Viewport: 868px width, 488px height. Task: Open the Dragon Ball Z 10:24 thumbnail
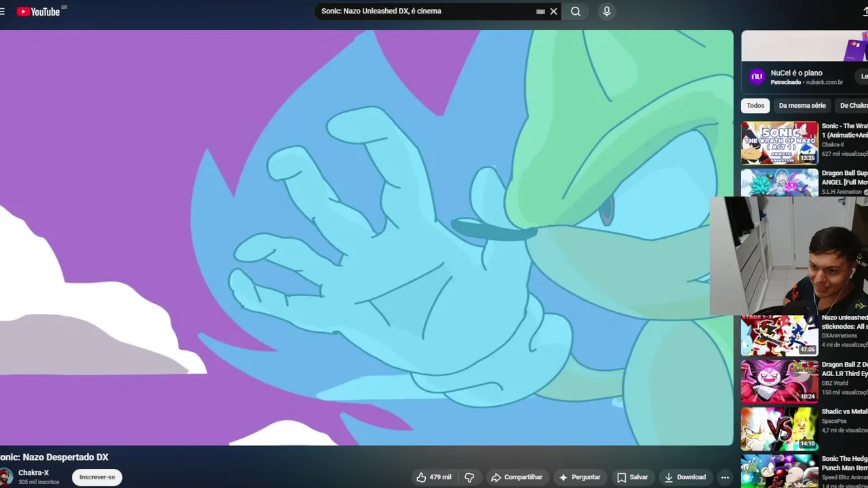click(780, 382)
